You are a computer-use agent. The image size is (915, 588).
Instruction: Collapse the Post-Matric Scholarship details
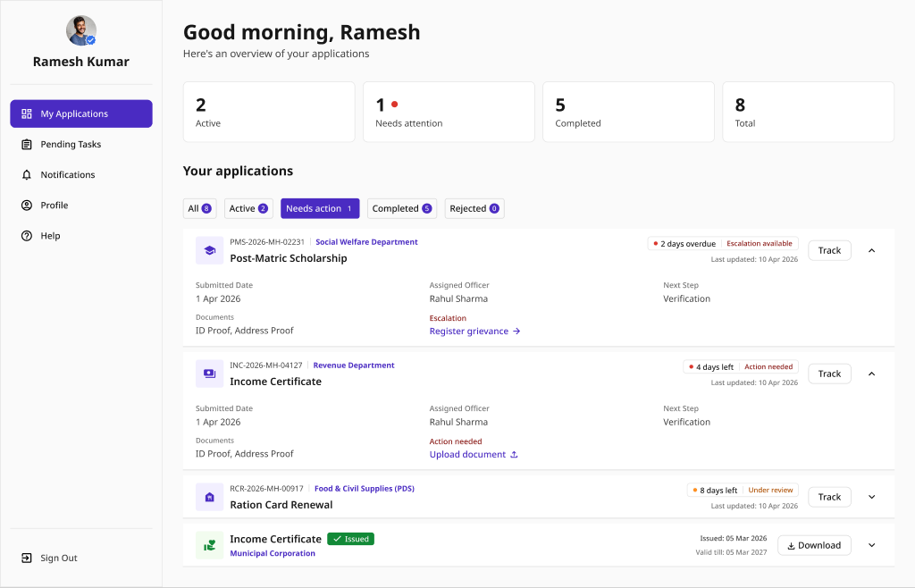872,250
